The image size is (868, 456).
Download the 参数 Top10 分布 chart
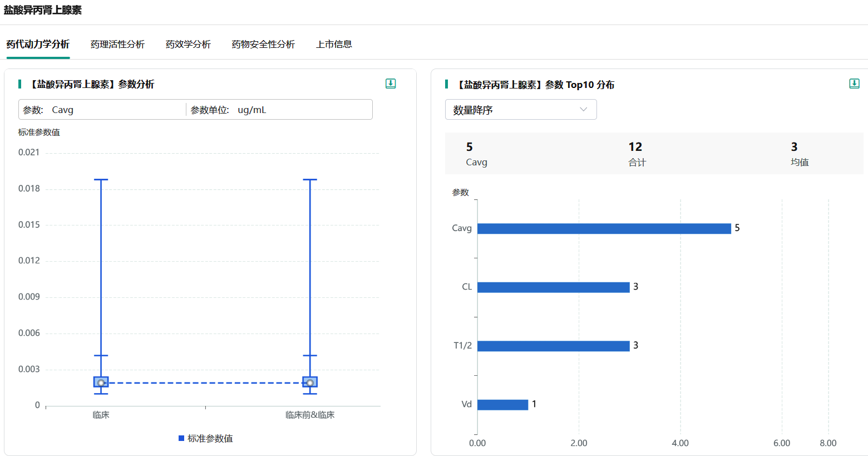854,84
